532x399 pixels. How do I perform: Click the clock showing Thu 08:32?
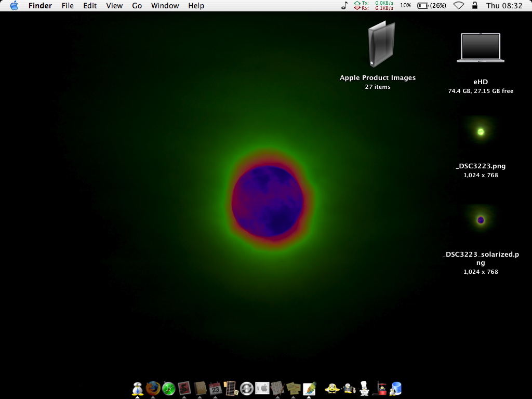pyautogui.click(x=504, y=6)
